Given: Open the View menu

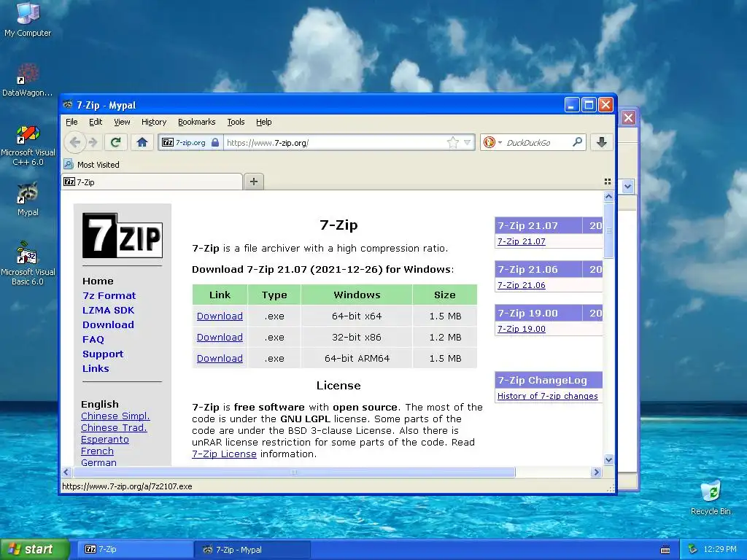Looking at the screenshot, I should click(122, 122).
